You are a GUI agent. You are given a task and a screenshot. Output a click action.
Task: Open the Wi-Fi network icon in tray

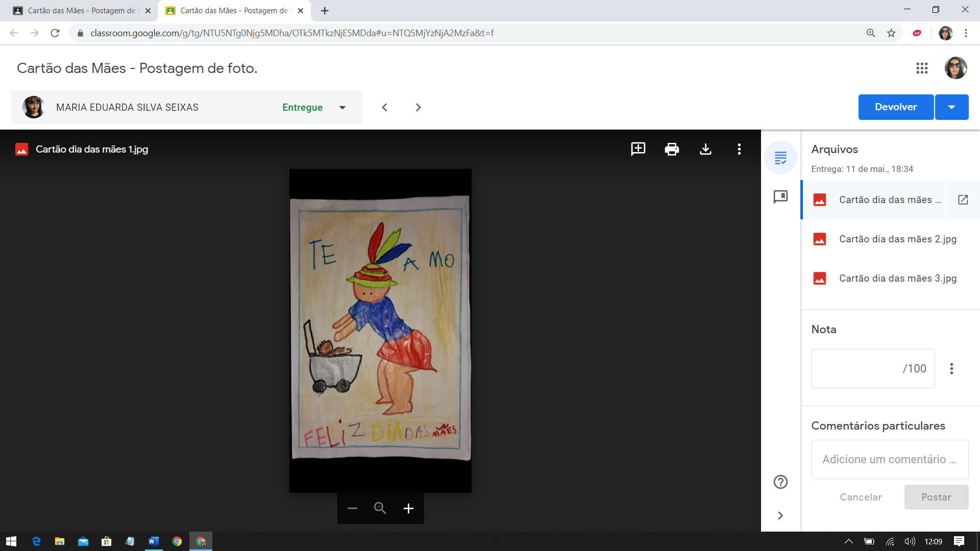(x=890, y=541)
